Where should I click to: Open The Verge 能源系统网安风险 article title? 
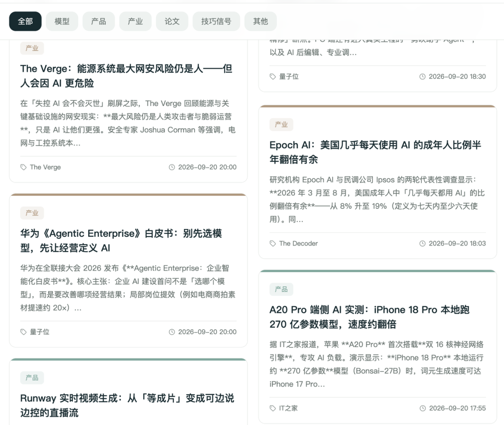point(126,76)
